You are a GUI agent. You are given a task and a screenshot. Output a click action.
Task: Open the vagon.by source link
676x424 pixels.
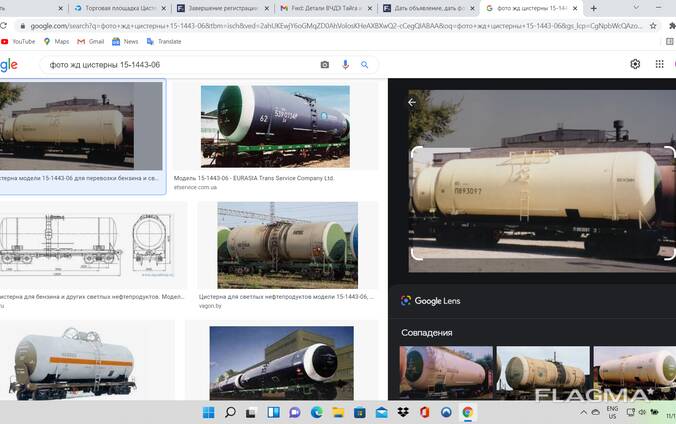click(210, 305)
